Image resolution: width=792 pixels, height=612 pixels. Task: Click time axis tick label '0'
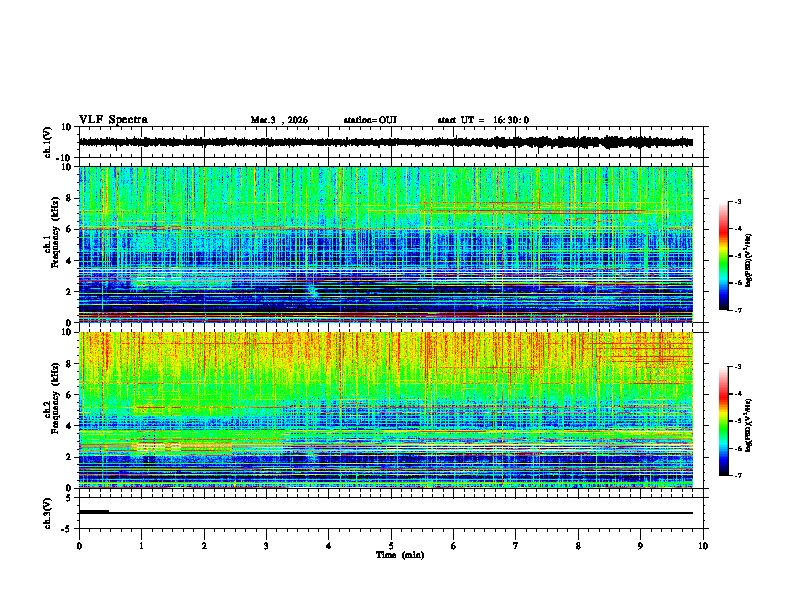click(x=79, y=546)
